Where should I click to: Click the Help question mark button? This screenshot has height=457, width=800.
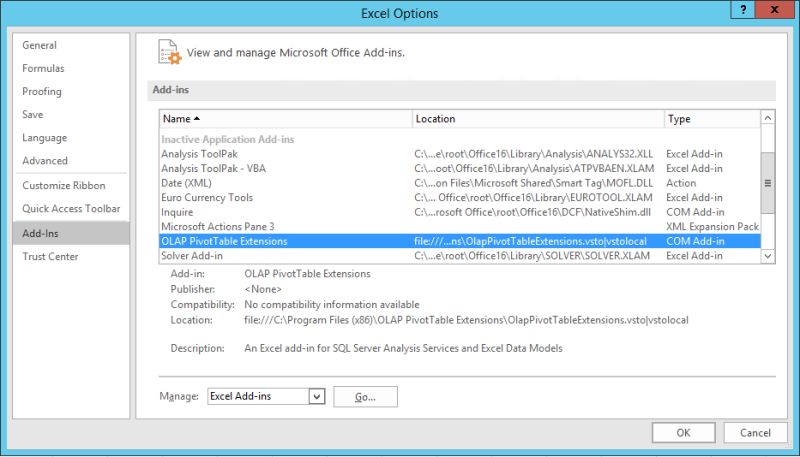pyautogui.click(x=743, y=10)
